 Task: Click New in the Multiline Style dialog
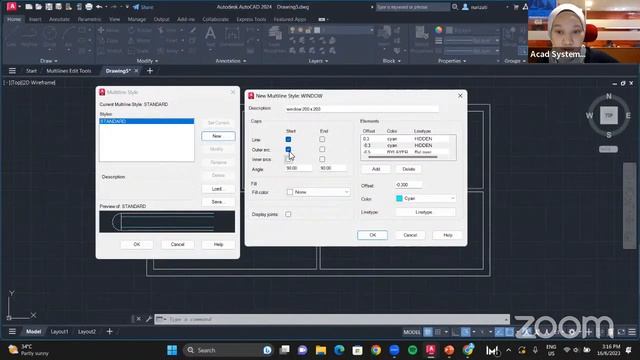(x=218, y=136)
